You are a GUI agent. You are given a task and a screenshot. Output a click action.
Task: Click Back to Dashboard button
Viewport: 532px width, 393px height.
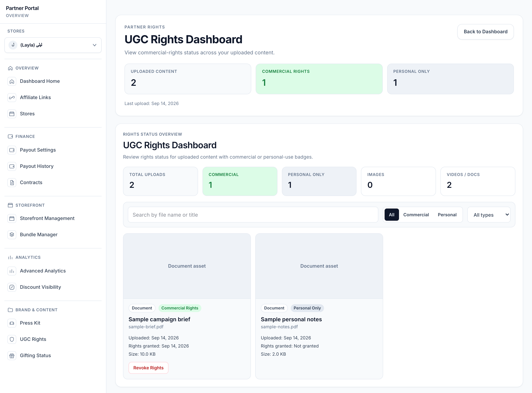(485, 32)
